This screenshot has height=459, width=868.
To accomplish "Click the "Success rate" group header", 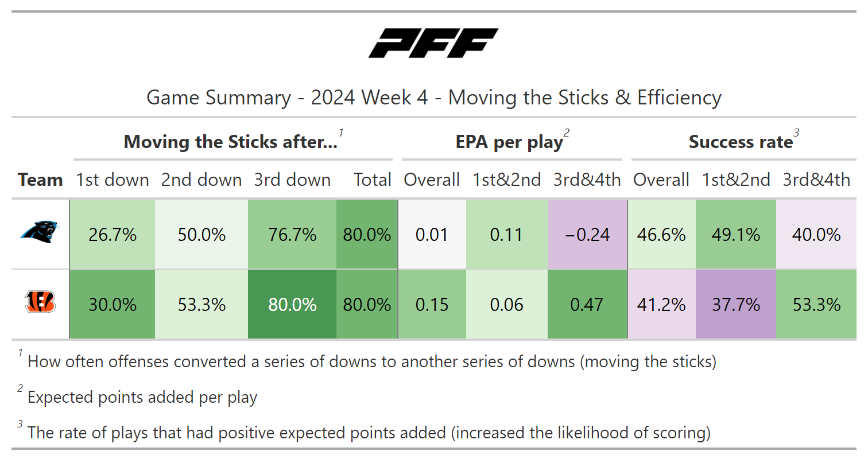I will 741,142.
